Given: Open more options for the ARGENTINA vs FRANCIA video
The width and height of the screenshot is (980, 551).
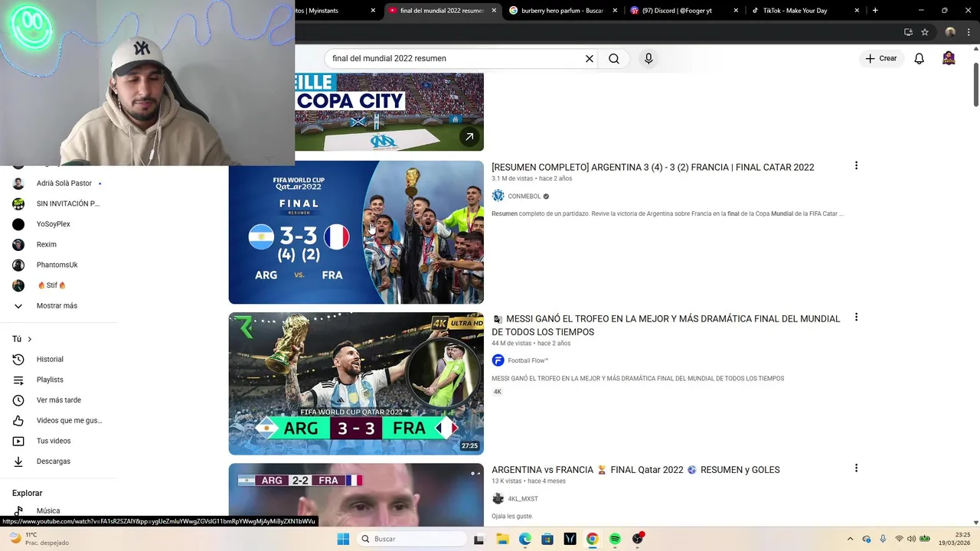Looking at the screenshot, I should (856, 468).
